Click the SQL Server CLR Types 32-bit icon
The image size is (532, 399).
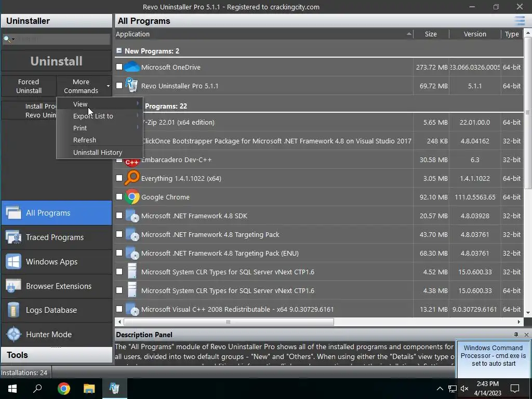point(132,271)
